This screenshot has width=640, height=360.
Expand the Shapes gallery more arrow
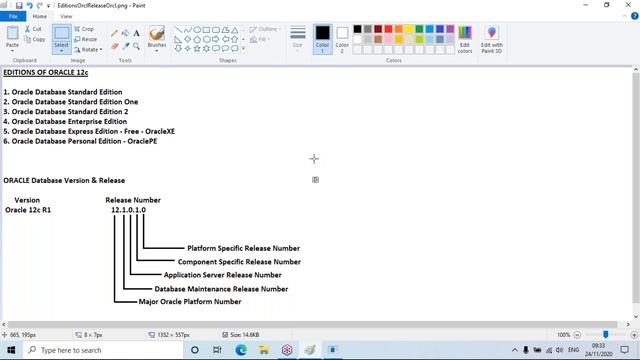point(243,49)
